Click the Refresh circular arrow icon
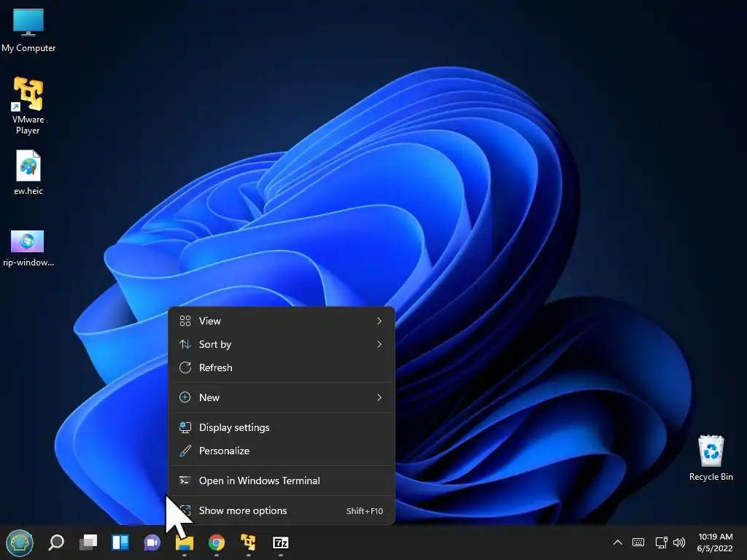The height and width of the screenshot is (560, 747). (185, 367)
